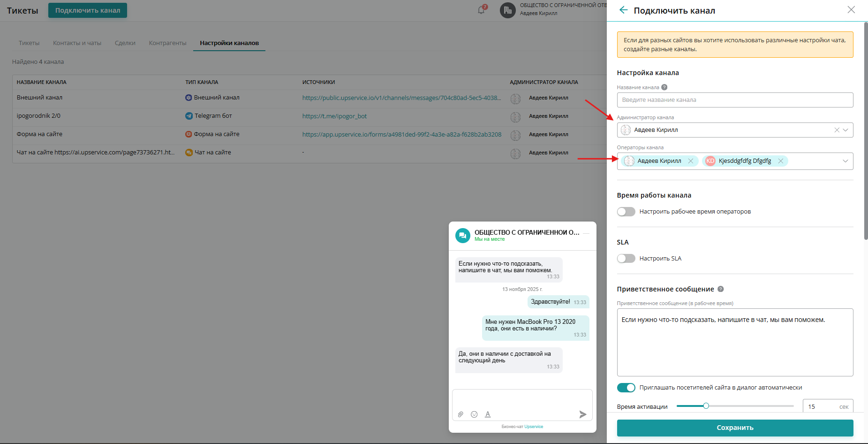Remove operator Авдеев Кирилл tag
Viewport: 868px width, 444px height.
coord(691,161)
